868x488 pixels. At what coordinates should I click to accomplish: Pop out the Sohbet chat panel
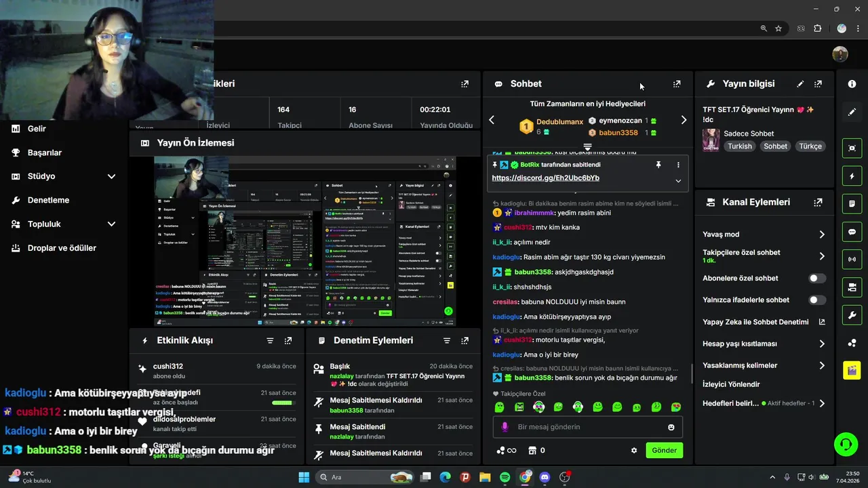click(677, 84)
